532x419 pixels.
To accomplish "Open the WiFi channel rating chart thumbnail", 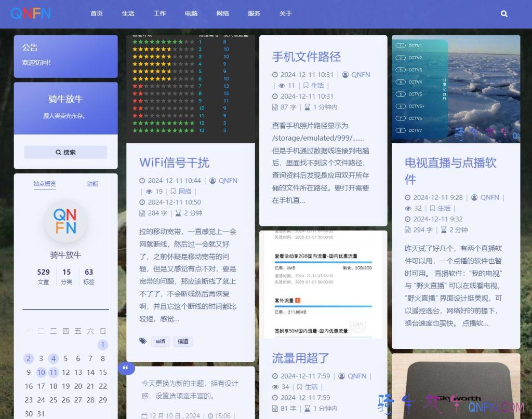I will [190, 89].
